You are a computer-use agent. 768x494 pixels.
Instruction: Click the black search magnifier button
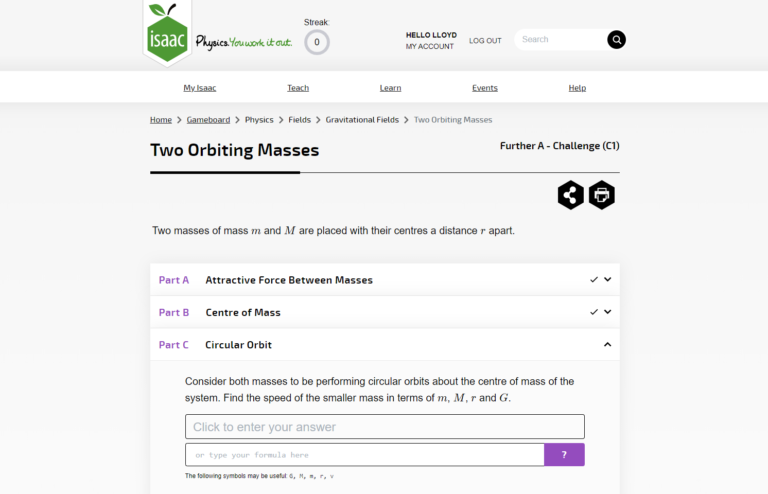(616, 40)
